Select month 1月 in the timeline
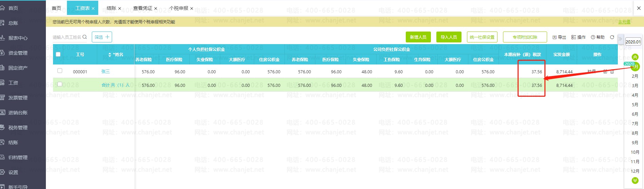Viewport: 644px width, 189px height. click(635, 67)
